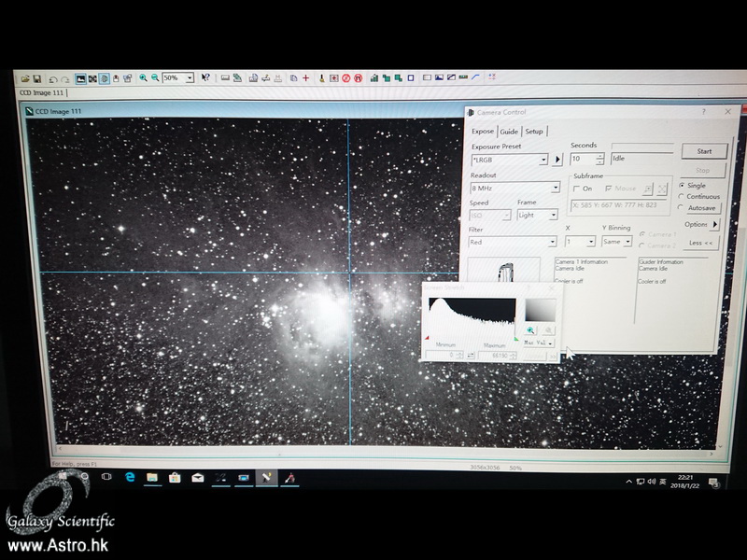The width and height of the screenshot is (747, 560).
Task: Click the Zoom In magnifier icon
Action: coord(143,78)
